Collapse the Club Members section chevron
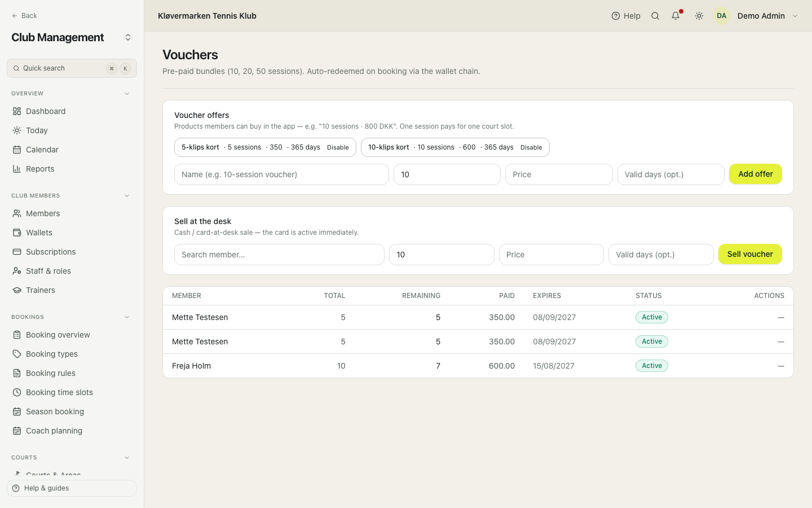812x508 pixels. [x=127, y=196]
